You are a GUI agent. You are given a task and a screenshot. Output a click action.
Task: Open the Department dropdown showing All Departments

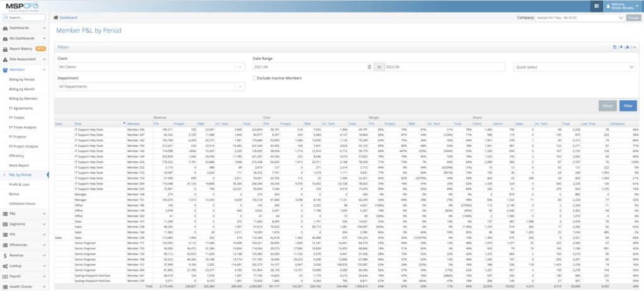coord(151,86)
